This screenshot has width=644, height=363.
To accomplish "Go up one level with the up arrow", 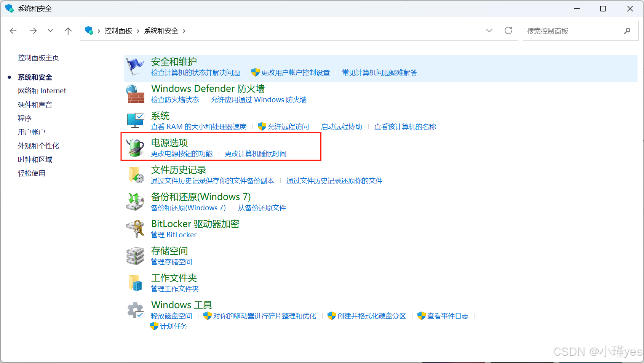I will coord(68,31).
